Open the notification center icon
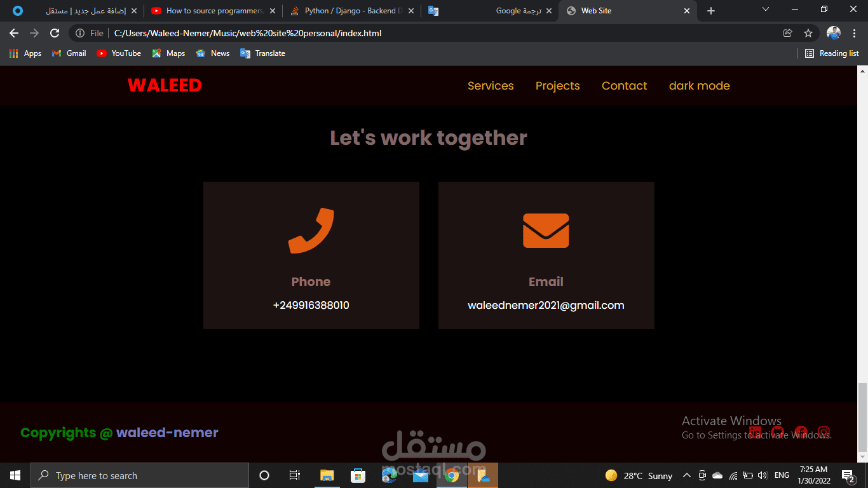868x488 pixels. pyautogui.click(x=848, y=475)
